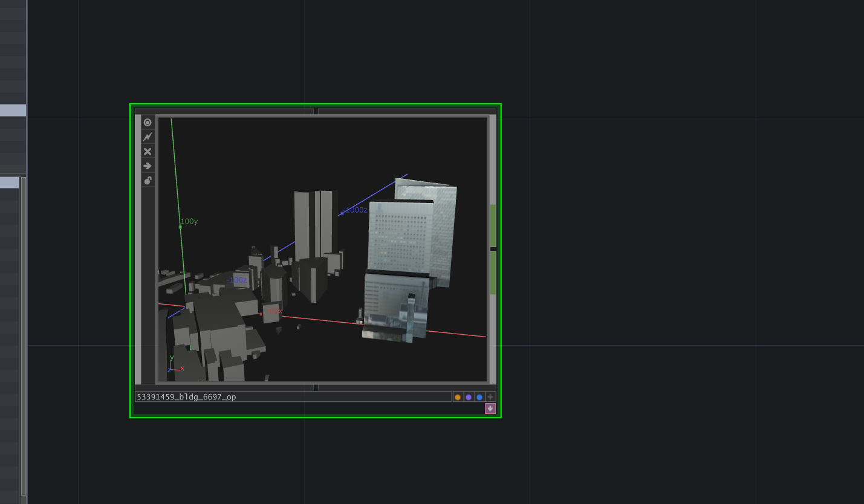The width and height of the screenshot is (864, 504).
Task: Click the right-arrow flag icon on the node
Action: [148, 166]
